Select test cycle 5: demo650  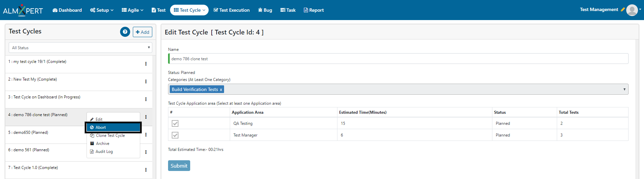pos(28,132)
